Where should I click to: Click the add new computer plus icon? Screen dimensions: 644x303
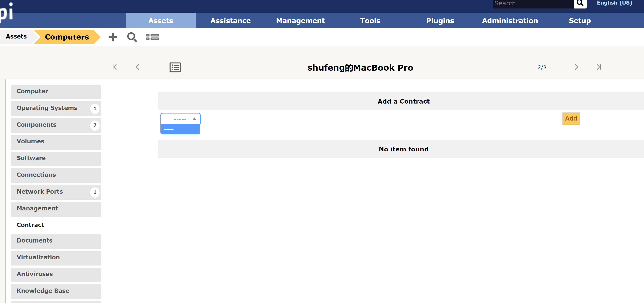click(x=113, y=37)
